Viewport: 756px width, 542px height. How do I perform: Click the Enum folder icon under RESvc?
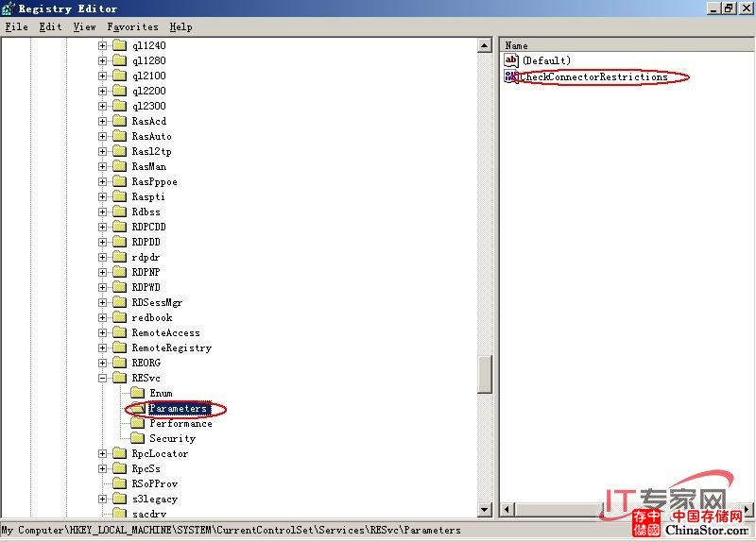click(x=136, y=393)
